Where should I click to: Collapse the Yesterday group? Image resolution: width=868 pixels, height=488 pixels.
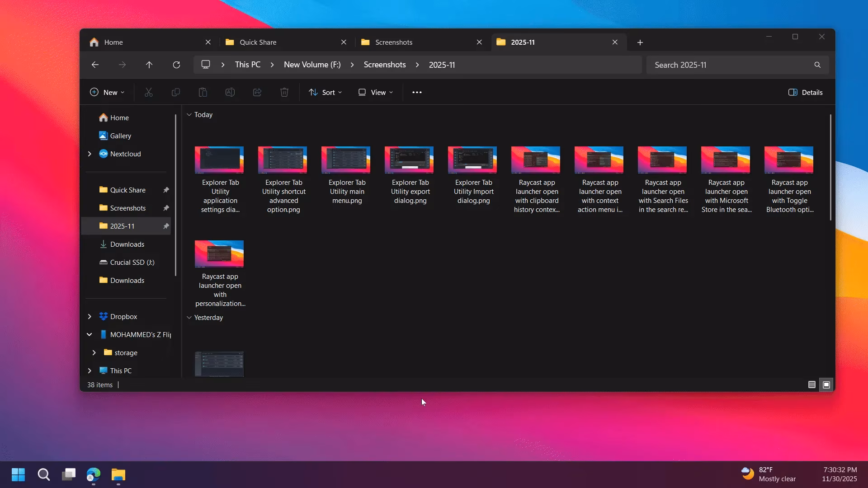coord(189,318)
